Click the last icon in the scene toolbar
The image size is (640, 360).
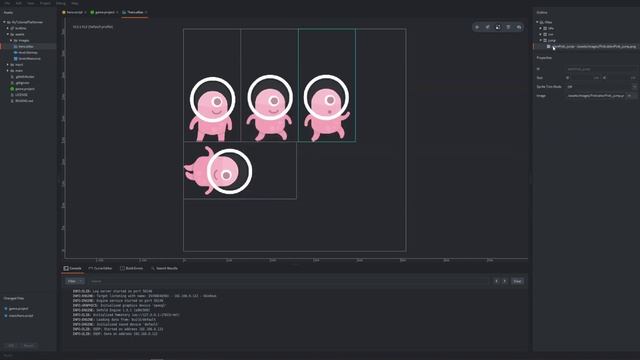pos(519,27)
